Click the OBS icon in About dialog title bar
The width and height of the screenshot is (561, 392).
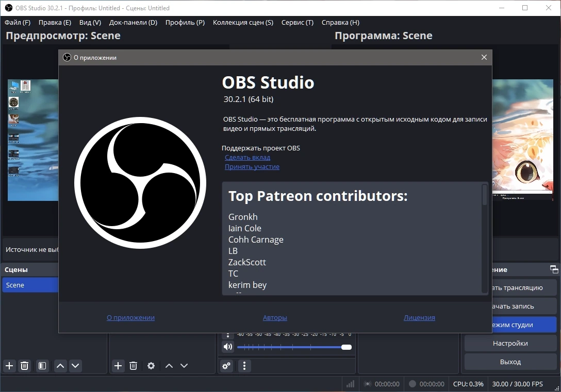pyautogui.click(x=67, y=57)
